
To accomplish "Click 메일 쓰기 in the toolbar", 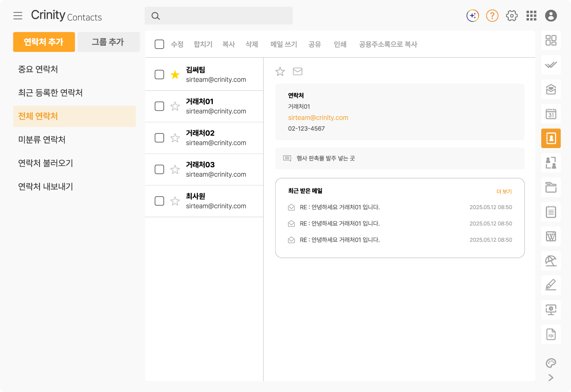I will (x=284, y=44).
